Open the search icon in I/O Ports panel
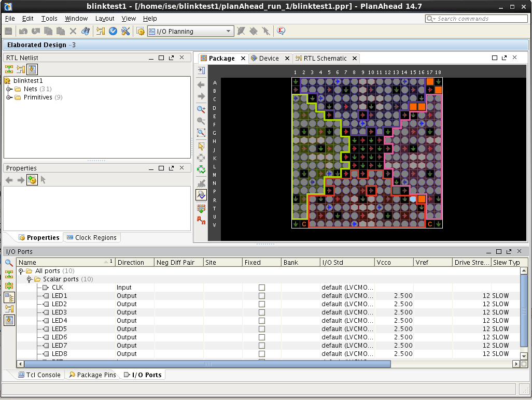The height and width of the screenshot is (400, 532). [9, 263]
